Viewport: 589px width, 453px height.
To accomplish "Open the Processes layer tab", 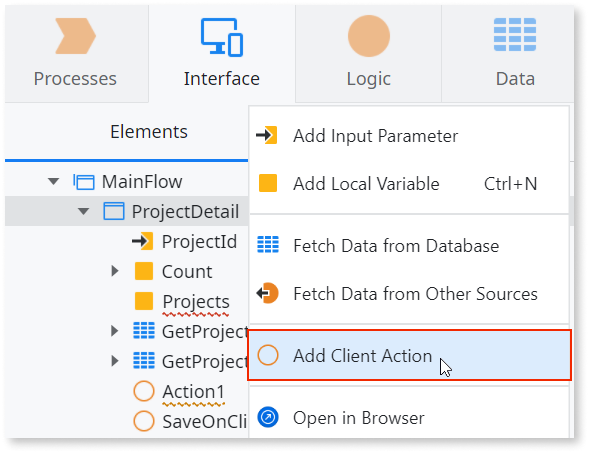I will click(x=75, y=53).
